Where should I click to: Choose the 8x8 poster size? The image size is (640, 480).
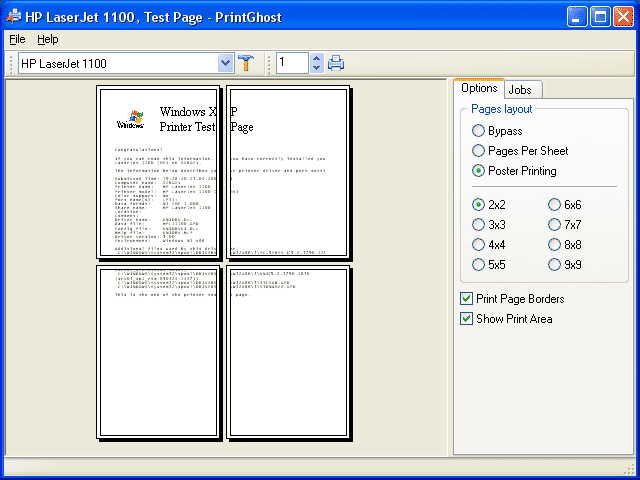coord(564,244)
